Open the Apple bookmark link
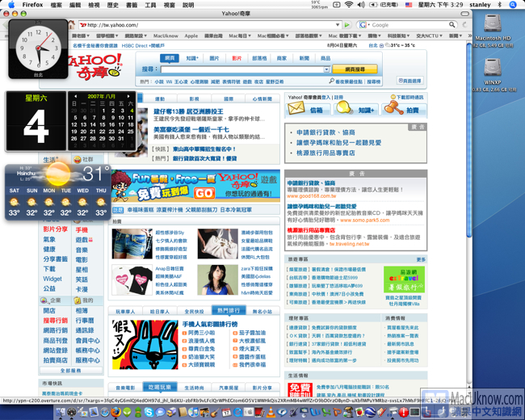The width and height of the screenshot is (525, 420). tap(191, 36)
